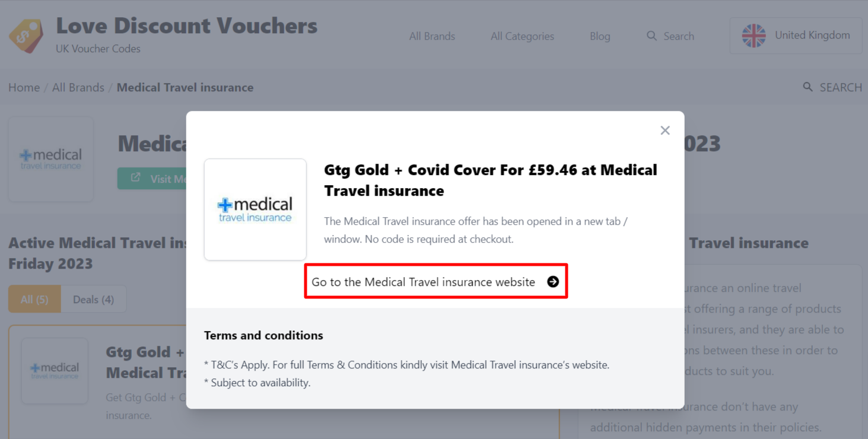Open the All Brands menu item
This screenshot has width=868, height=439.
[x=432, y=36]
